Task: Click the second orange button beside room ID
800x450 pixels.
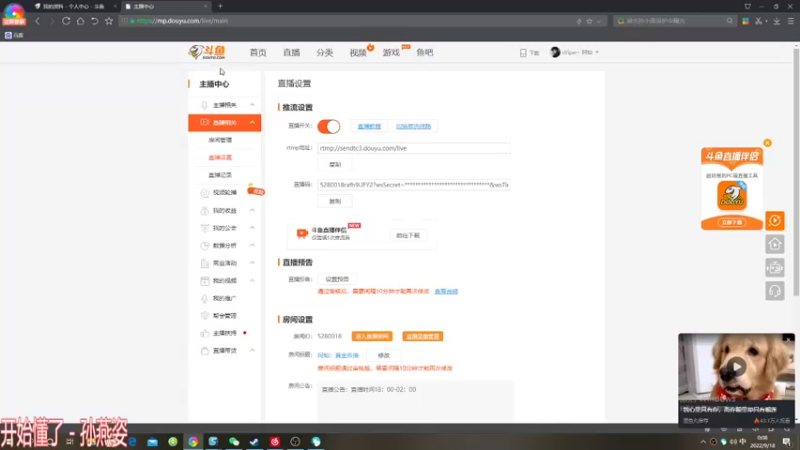Action: [x=422, y=336]
